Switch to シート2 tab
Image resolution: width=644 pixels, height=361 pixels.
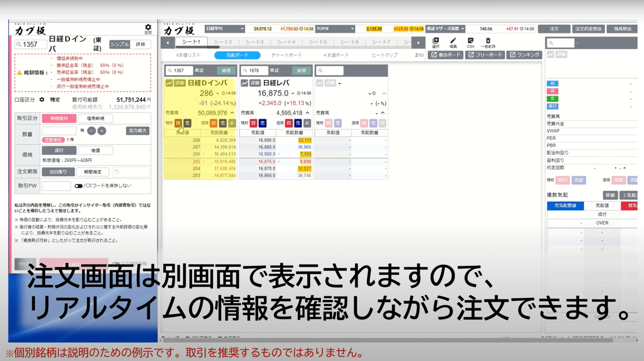tap(223, 42)
